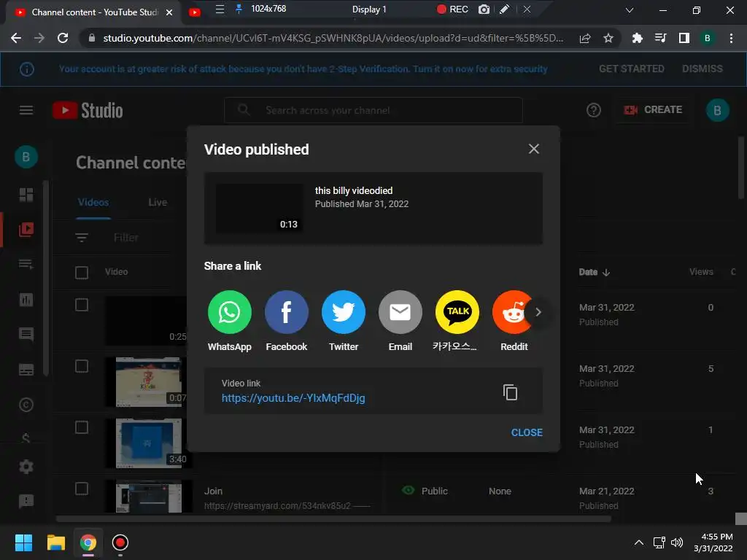Bookmark this tab star icon
The width and height of the screenshot is (747, 560).
[x=608, y=38]
